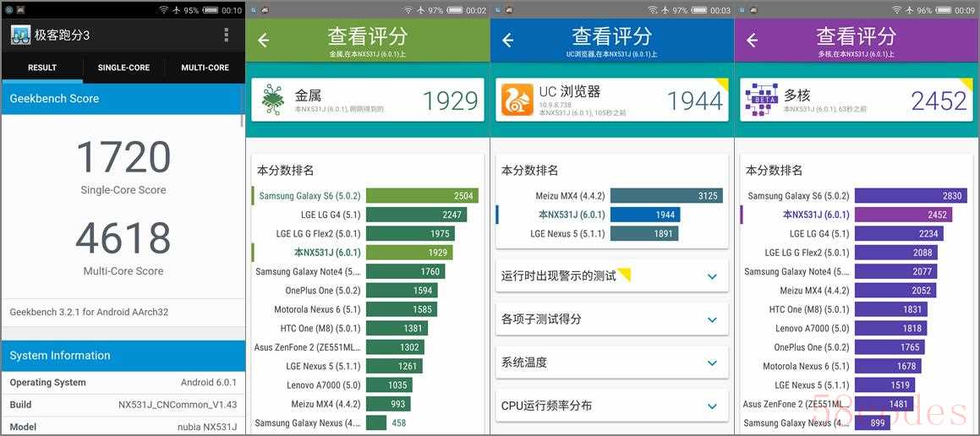The width and height of the screenshot is (980, 436).
Task: Select the Motorola Nexus 6 bar scoring 1585
Action: coord(402,309)
